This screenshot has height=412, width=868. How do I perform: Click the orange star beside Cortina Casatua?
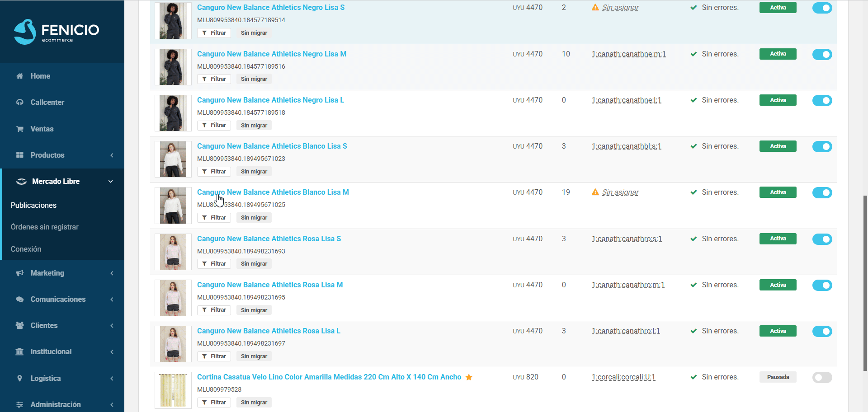[469, 377]
